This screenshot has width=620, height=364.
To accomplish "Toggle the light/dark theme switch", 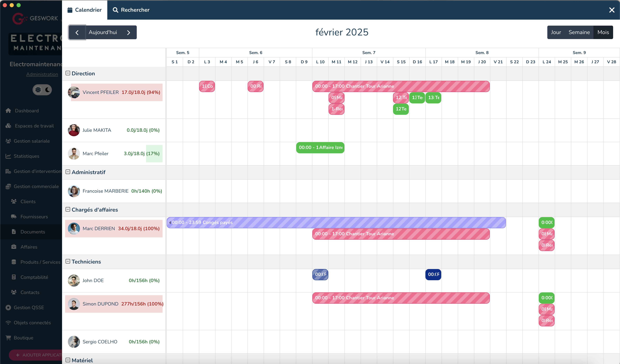I will 42,90.
